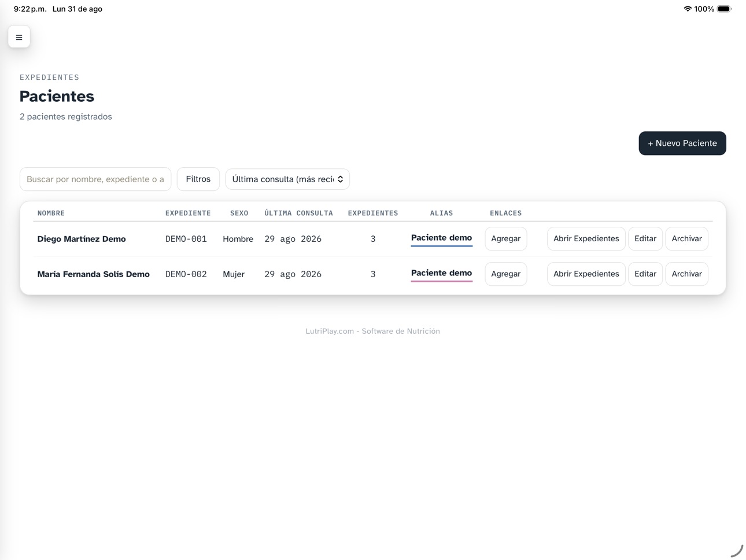Open the Filtros panel
Viewport: 746px width, 560px height.
coord(198,179)
